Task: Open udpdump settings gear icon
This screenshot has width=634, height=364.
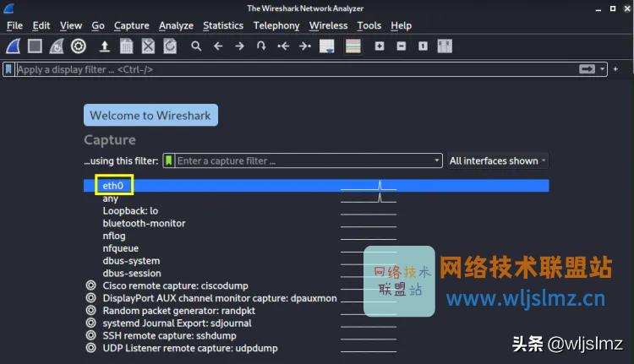Action: pyautogui.click(x=91, y=348)
